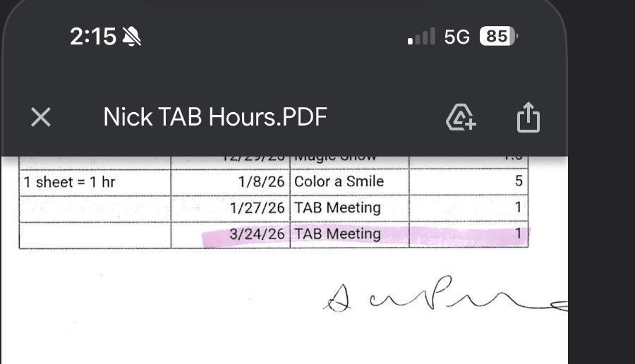Select the "Color a Smile" entry

pos(339,181)
